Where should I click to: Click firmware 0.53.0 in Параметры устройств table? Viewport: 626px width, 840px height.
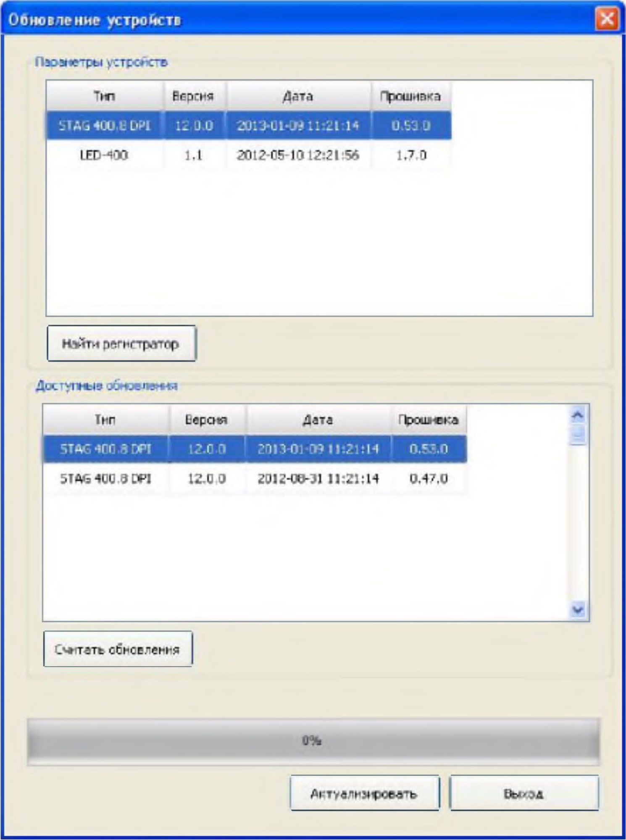point(411,126)
